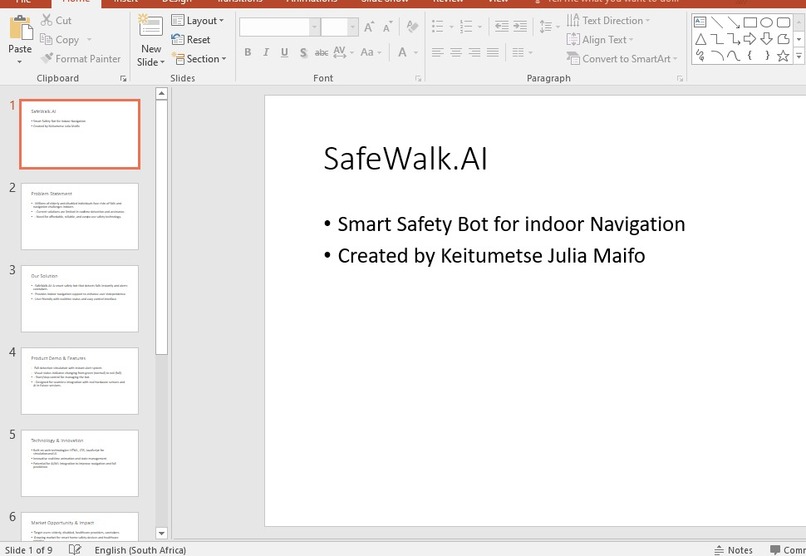Align text right in the paragraph
Viewport: 806px width, 556px height.
[474, 52]
